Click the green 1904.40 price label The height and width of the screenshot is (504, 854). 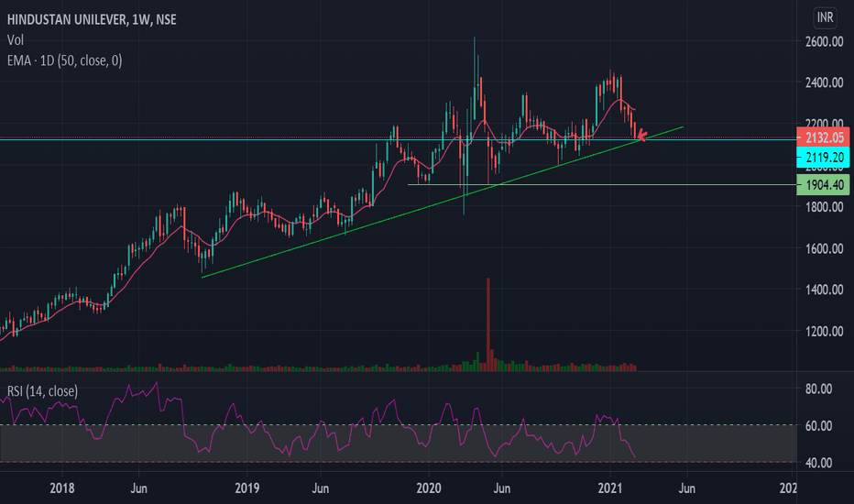click(x=823, y=185)
